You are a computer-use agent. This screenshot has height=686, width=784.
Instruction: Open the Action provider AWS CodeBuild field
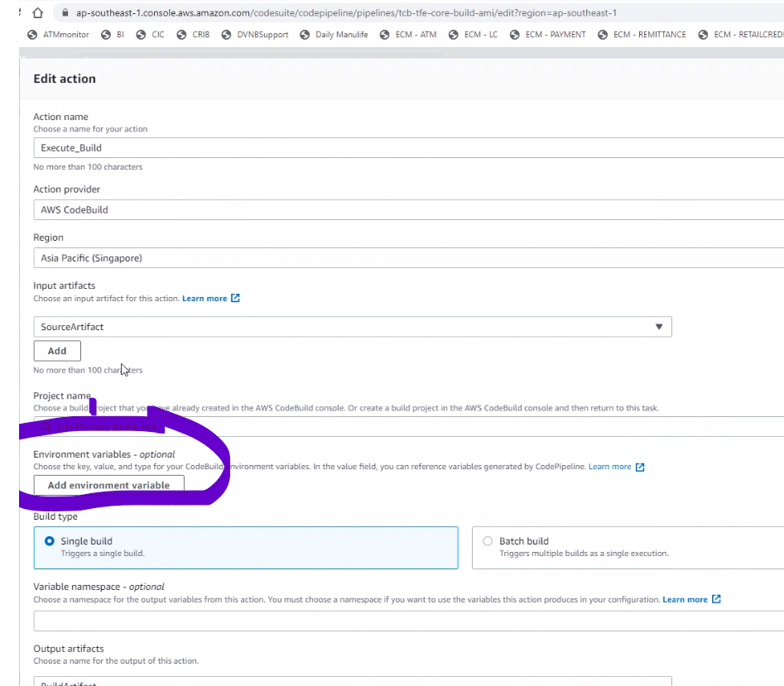click(x=406, y=210)
